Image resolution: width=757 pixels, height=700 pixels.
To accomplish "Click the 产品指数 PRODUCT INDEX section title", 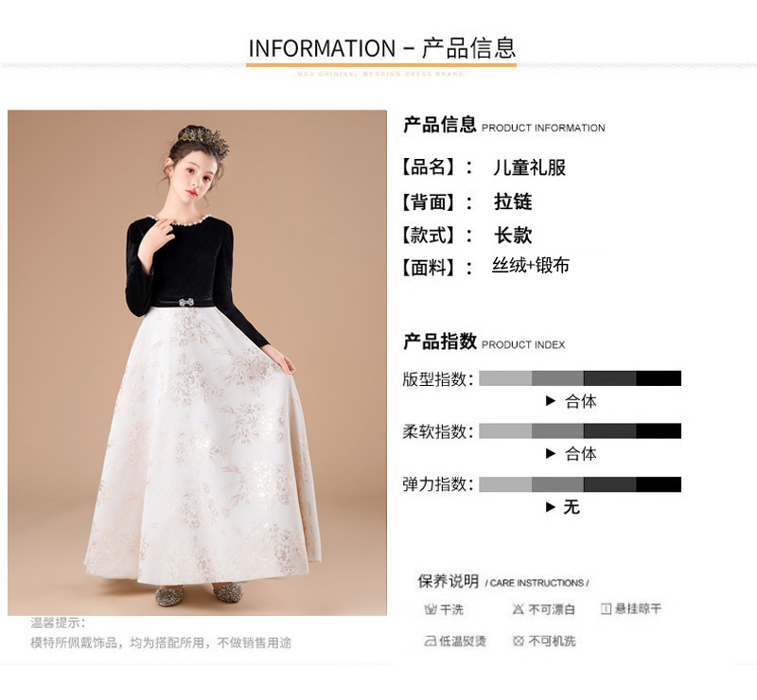I will (x=484, y=341).
